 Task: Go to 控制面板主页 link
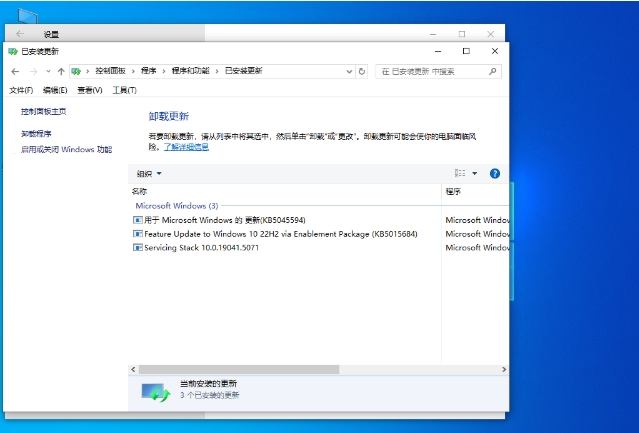(43, 111)
